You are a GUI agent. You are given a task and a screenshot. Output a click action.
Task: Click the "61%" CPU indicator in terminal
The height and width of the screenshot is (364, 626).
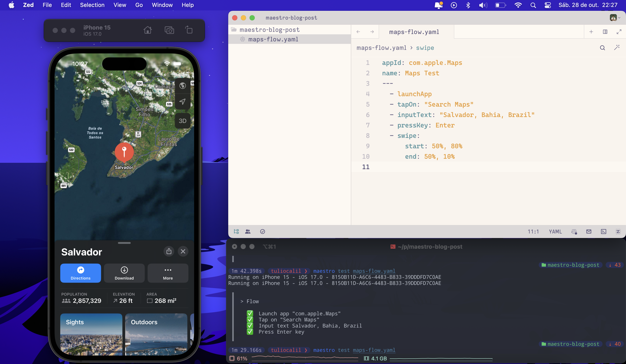(242, 359)
